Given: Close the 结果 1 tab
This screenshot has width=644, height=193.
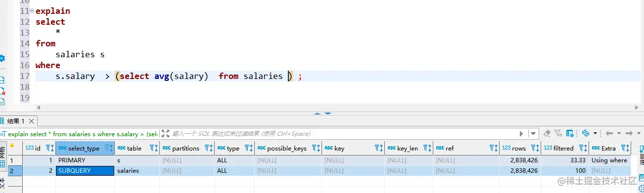Looking at the screenshot, I should pos(31,121).
